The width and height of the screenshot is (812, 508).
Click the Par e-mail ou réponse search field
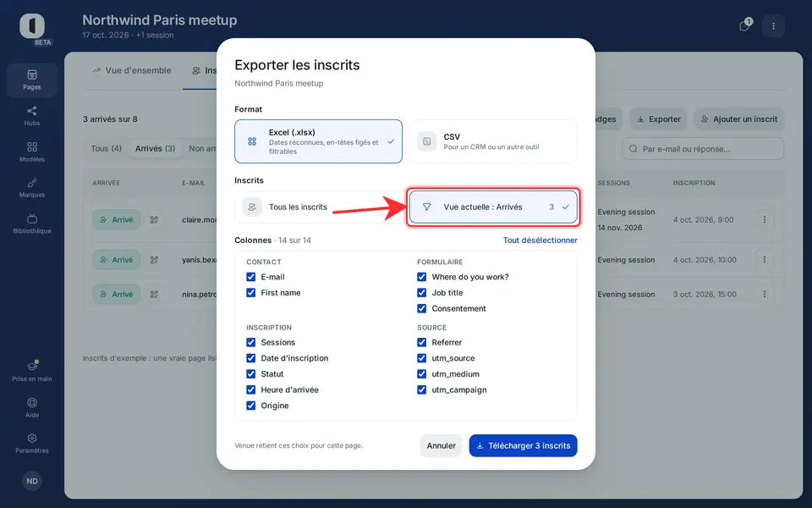click(x=703, y=149)
